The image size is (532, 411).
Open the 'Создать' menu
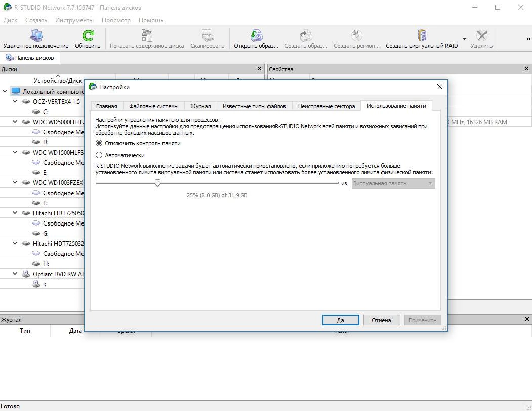(36, 20)
